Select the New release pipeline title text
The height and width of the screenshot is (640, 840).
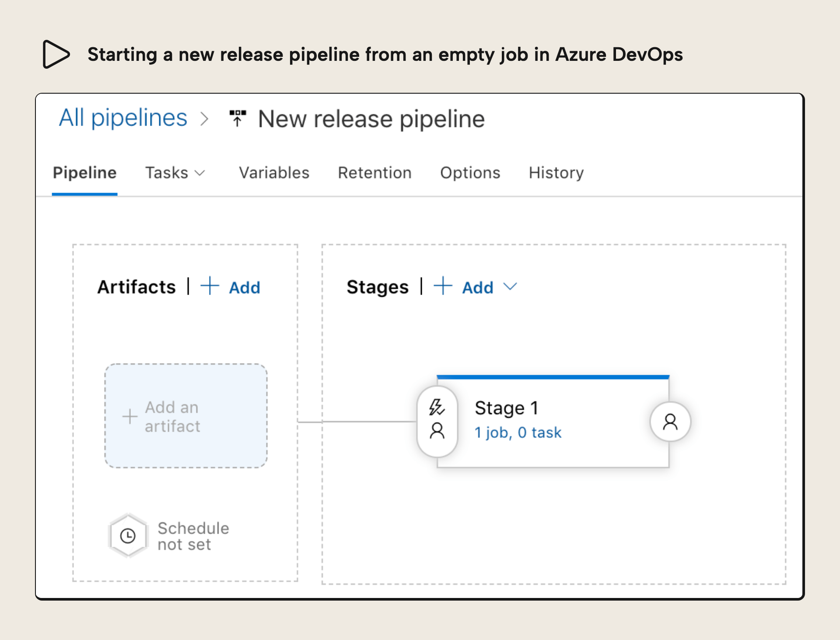click(x=371, y=119)
